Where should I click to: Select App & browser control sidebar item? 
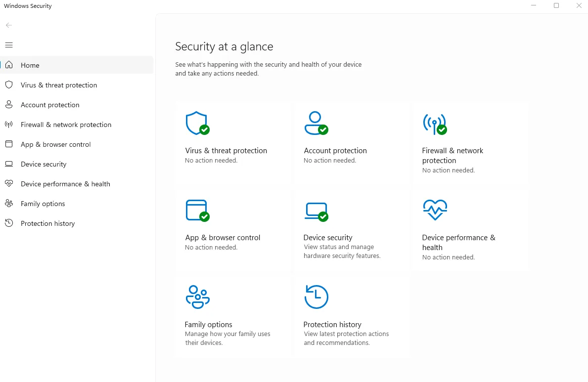click(x=77, y=144)
